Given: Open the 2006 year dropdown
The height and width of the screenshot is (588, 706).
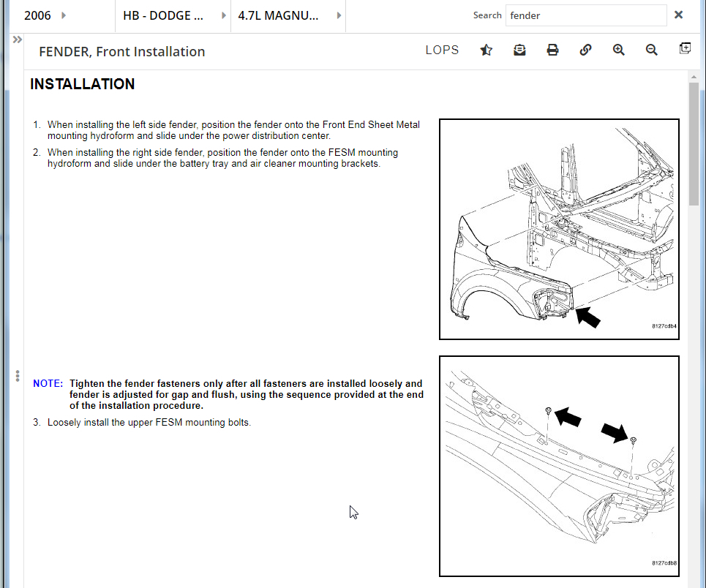Looking at the screenshot, I should click(x=45, y=15).
